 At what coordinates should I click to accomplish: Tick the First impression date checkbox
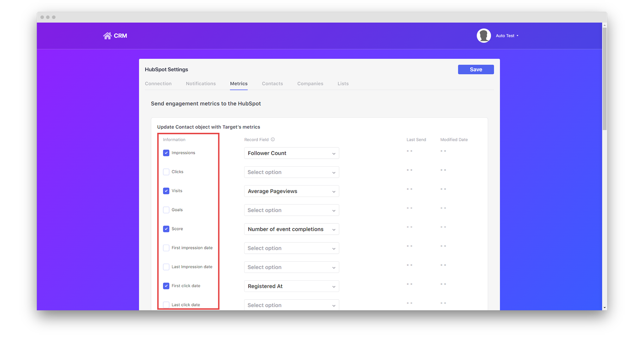(x=166, y=248)
